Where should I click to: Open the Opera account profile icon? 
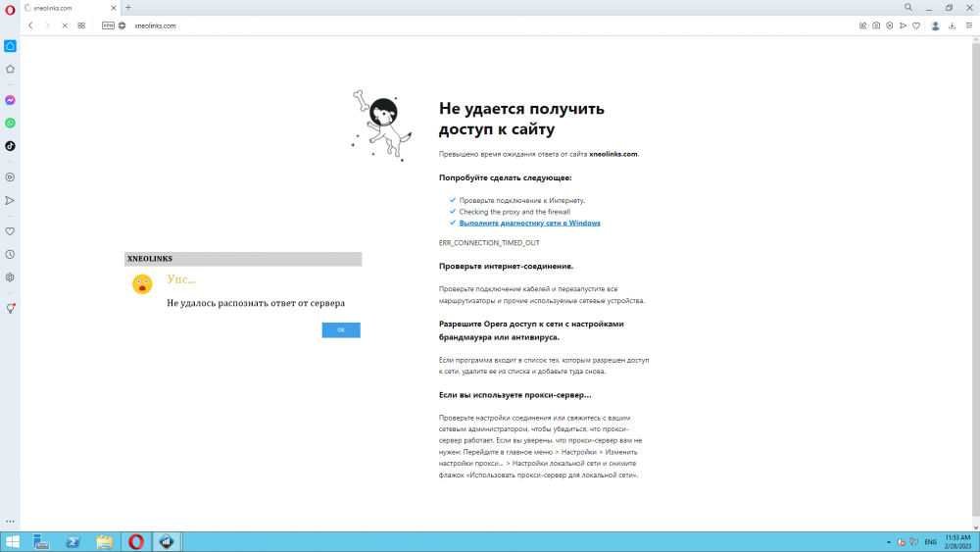tap(936, 25)
